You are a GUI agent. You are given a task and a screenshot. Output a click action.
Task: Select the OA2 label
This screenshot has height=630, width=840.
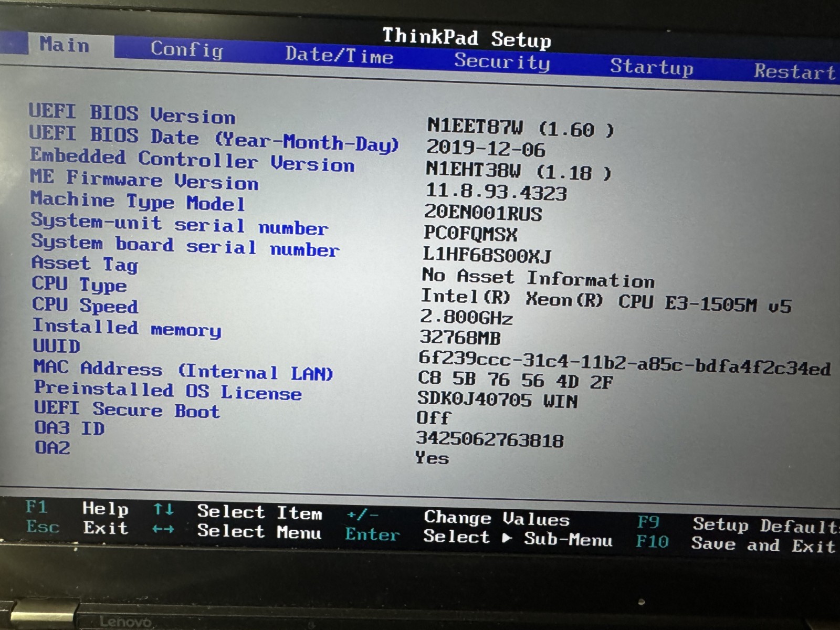click(52, 448)
